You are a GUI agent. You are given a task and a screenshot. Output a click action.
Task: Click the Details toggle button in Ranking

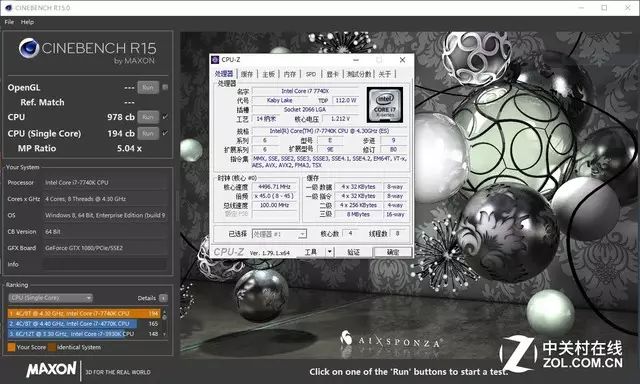[163, 298]
